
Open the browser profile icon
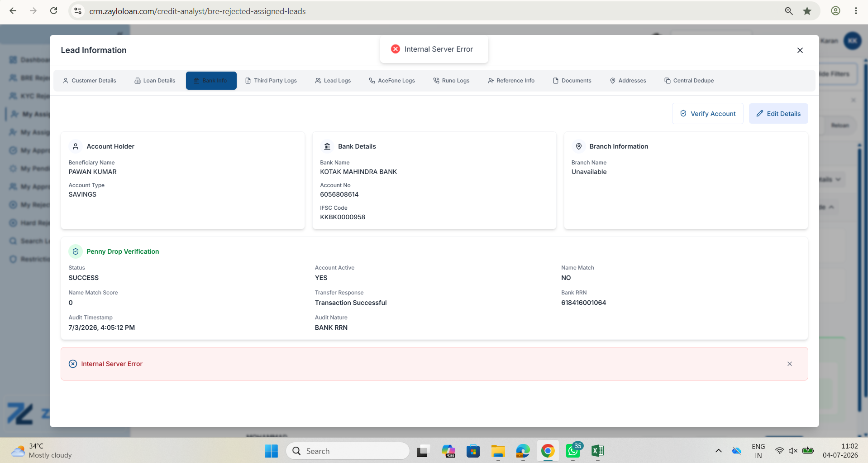coord(836,11)
